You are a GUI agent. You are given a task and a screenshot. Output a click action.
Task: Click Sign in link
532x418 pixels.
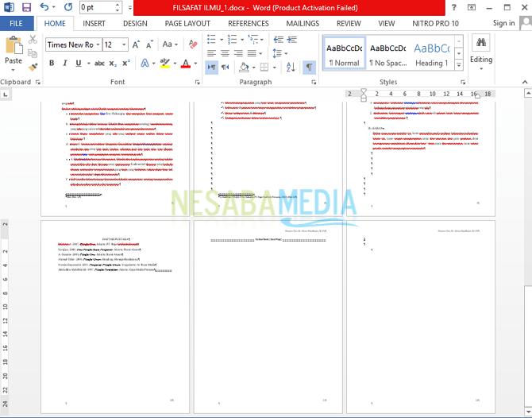click(x=503, y=23)
